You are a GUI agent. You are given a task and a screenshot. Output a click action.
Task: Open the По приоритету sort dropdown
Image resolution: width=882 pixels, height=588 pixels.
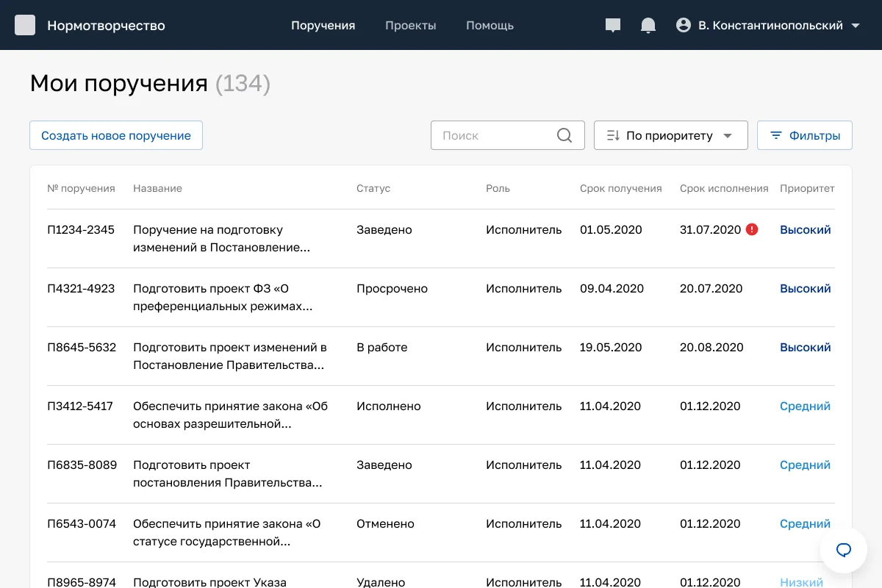pos(671,135)
